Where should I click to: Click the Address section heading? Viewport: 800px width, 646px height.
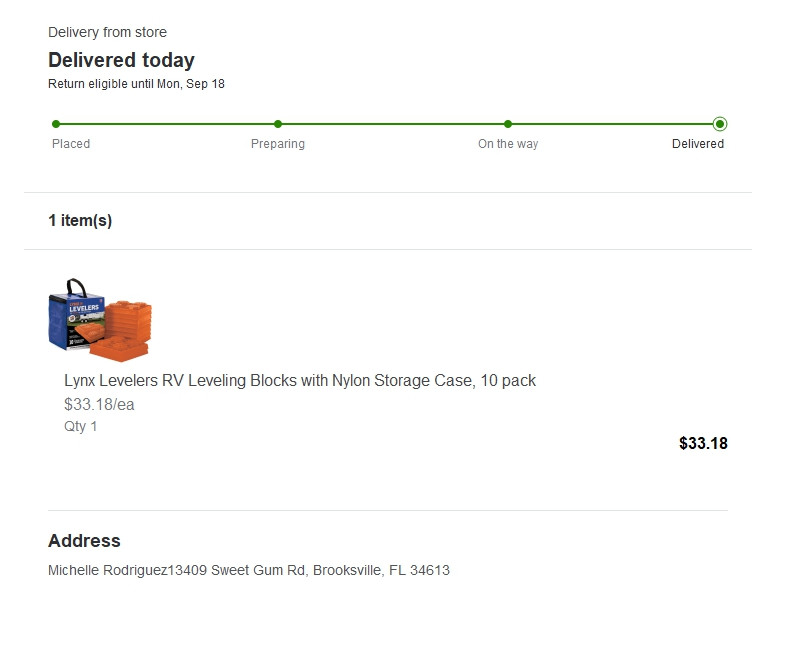pyautogui.click(x=84, y=541)
